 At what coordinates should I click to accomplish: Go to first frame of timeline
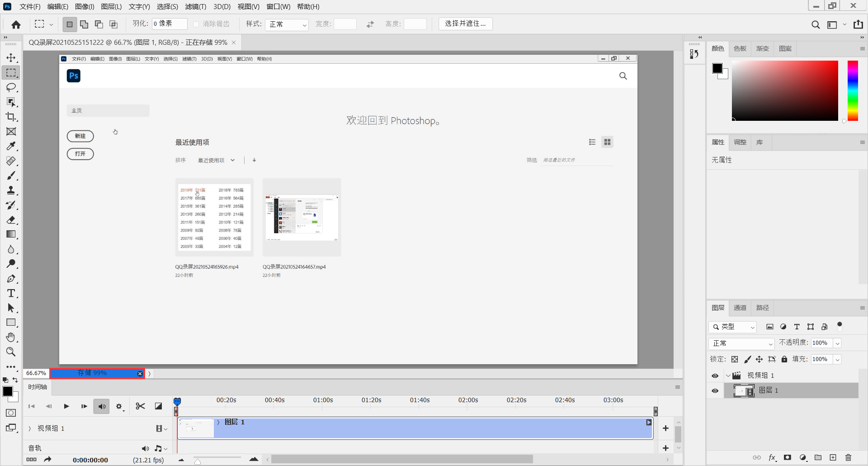(x=31, y=406)
